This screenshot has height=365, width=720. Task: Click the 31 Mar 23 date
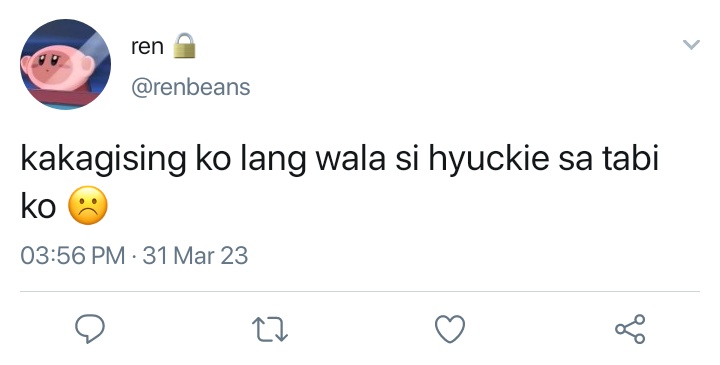(195, 256)
